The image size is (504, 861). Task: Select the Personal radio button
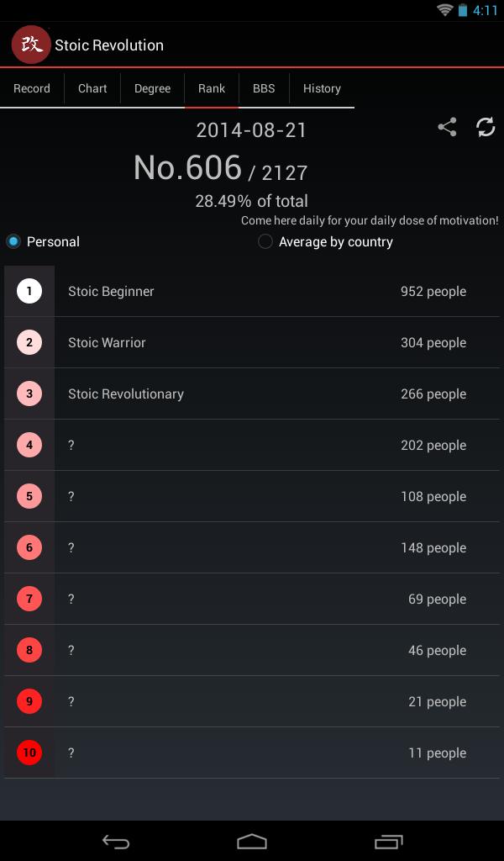click(x=13, y=242)
